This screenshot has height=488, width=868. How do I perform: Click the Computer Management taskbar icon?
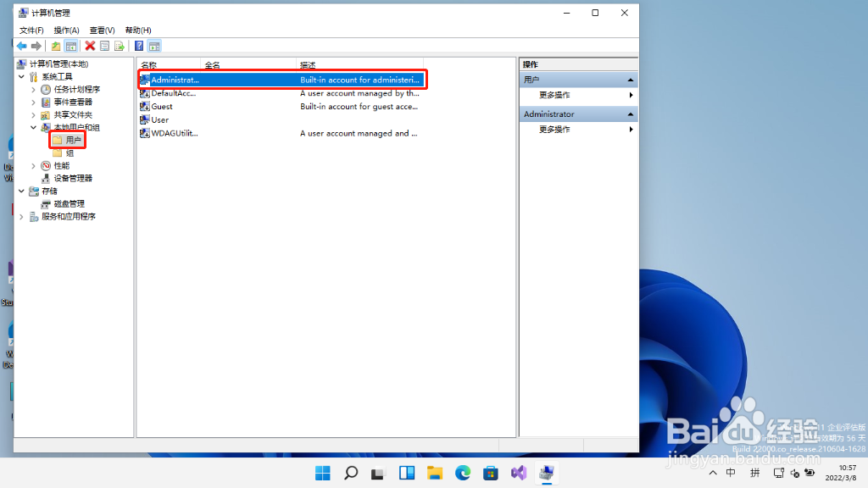click(x=547, y=473)
